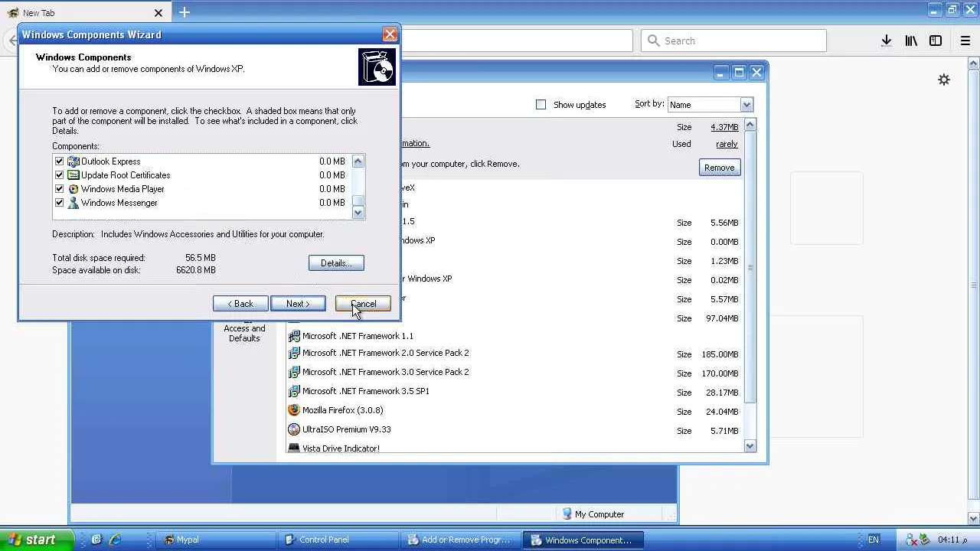Uncheck the Windows Messenger checkbox
This screenshot has width=980, height=551.
coord(59,203)
